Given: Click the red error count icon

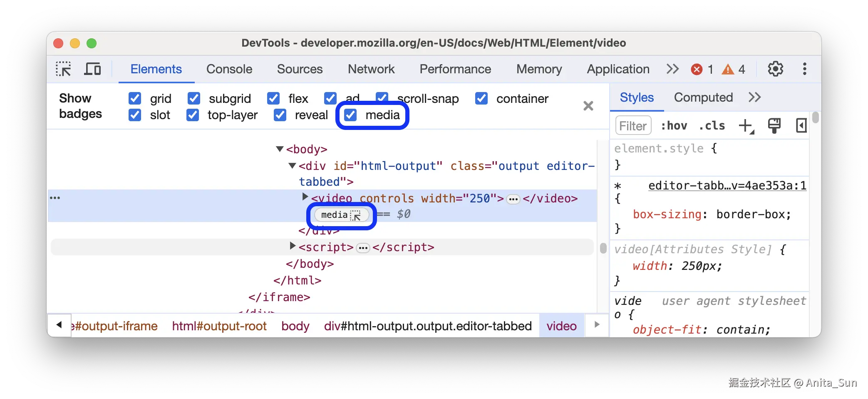Looking at the screenshot, I should pyautogui.click(x=697, y=69).
